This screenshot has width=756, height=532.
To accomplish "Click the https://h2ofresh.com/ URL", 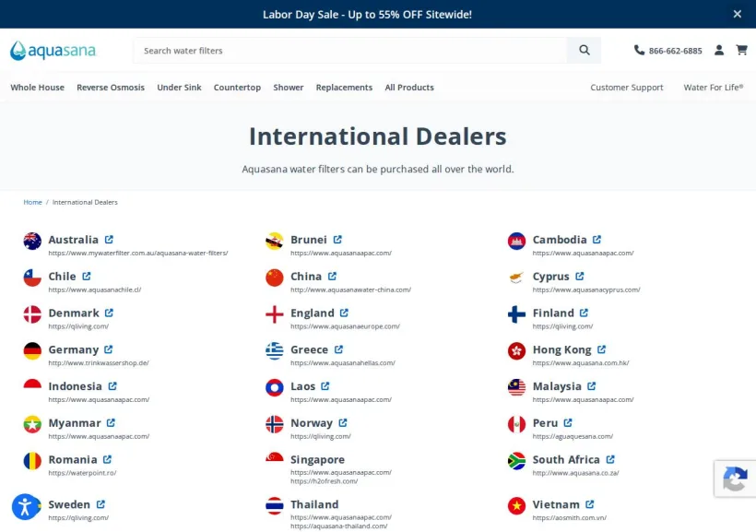I will point(324,481).
